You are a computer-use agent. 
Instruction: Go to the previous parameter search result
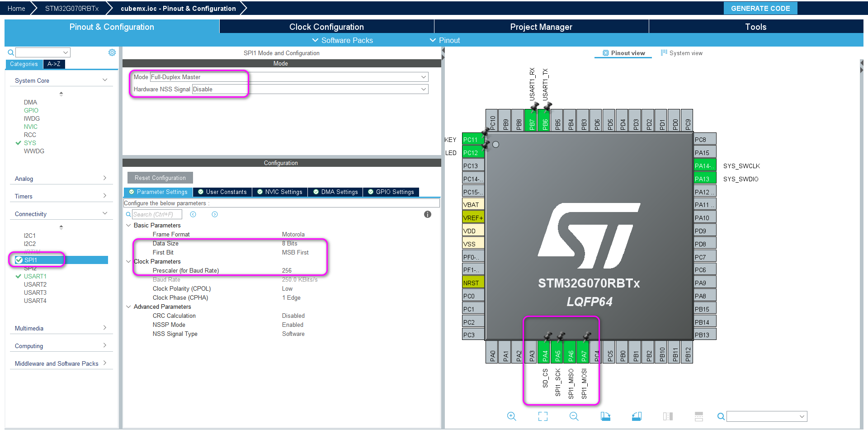pos(193,214)
